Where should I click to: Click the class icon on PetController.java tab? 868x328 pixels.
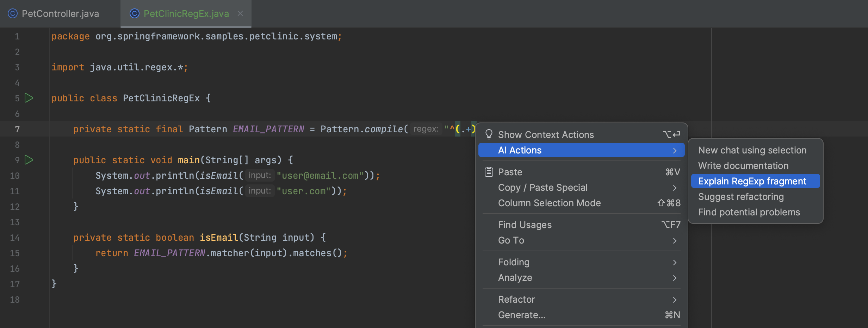point(13,14)
